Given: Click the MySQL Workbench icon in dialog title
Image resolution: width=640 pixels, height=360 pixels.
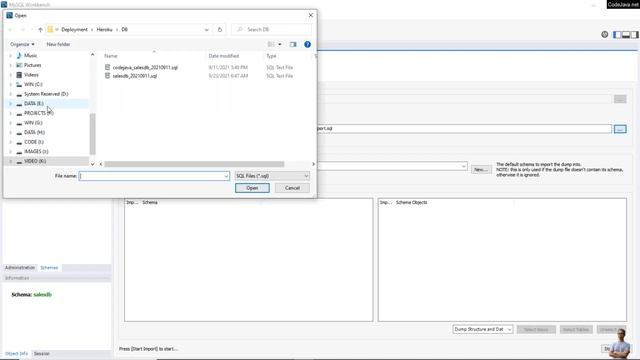Looking at the screenshot, I should click(x=9, y=16).
